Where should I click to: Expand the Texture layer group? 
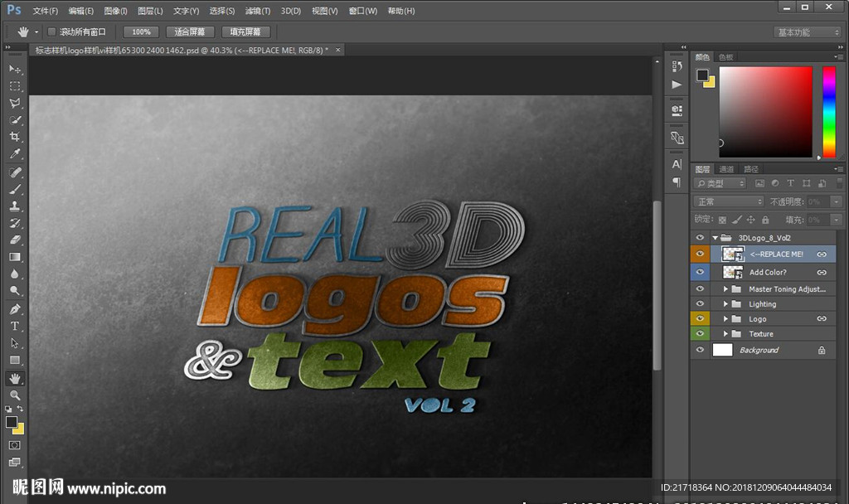[726, 334]
